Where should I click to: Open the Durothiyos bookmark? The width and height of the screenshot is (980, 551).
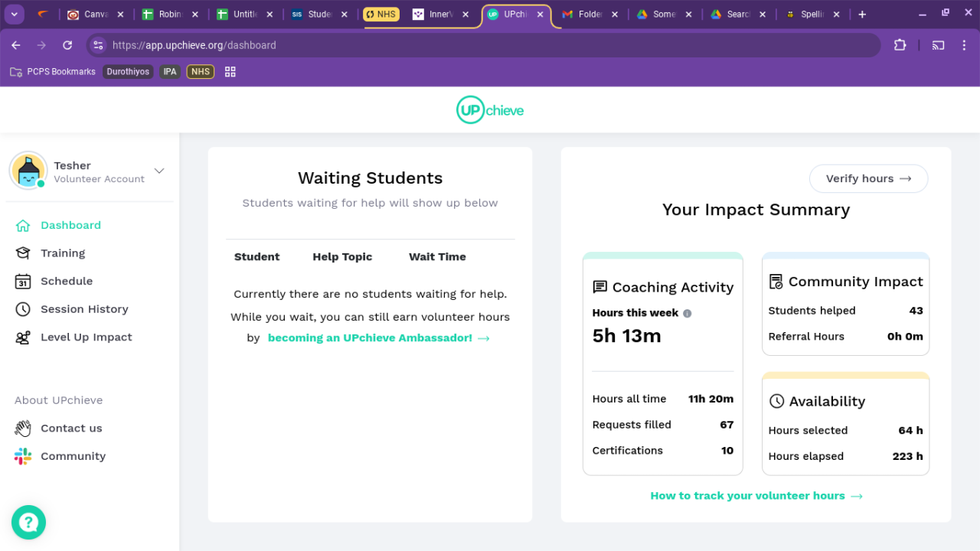click(128, 72)
